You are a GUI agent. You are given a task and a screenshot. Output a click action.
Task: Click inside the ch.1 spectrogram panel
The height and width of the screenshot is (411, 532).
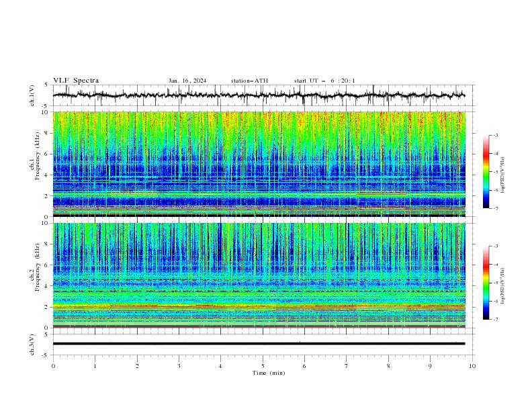[259, 164]
